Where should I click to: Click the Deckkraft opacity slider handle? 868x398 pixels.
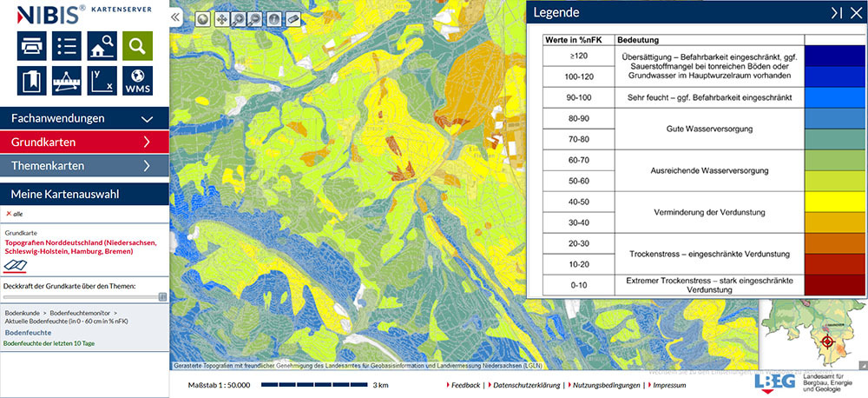point(162,296)
